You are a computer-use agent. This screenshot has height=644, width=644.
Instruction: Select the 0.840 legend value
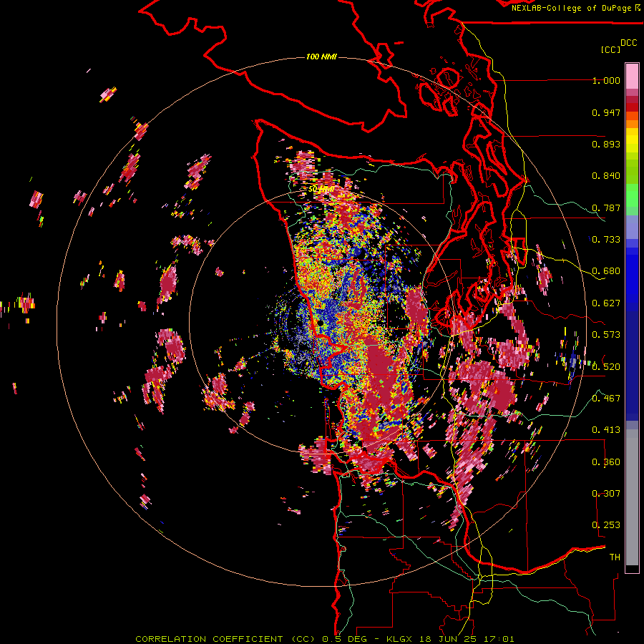pyautogui.click(x=606, y=176)
